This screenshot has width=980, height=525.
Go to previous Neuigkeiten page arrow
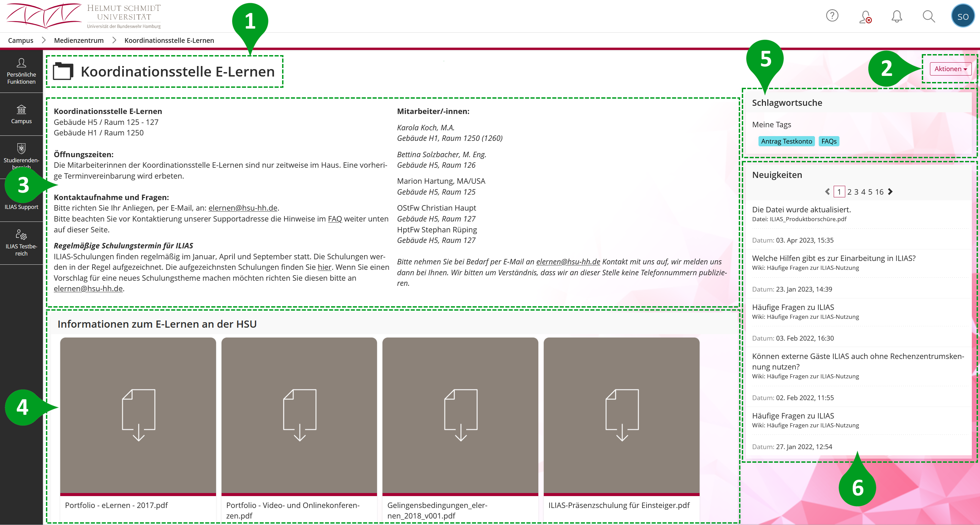click(x=827, y=192)
